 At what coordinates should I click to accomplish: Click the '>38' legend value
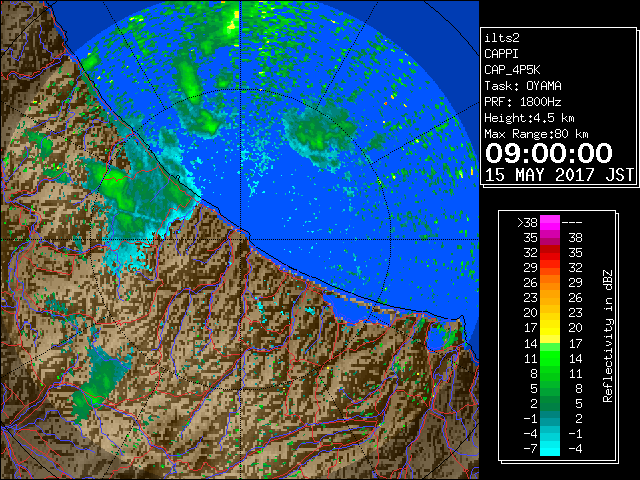click(x=527, y=223)
